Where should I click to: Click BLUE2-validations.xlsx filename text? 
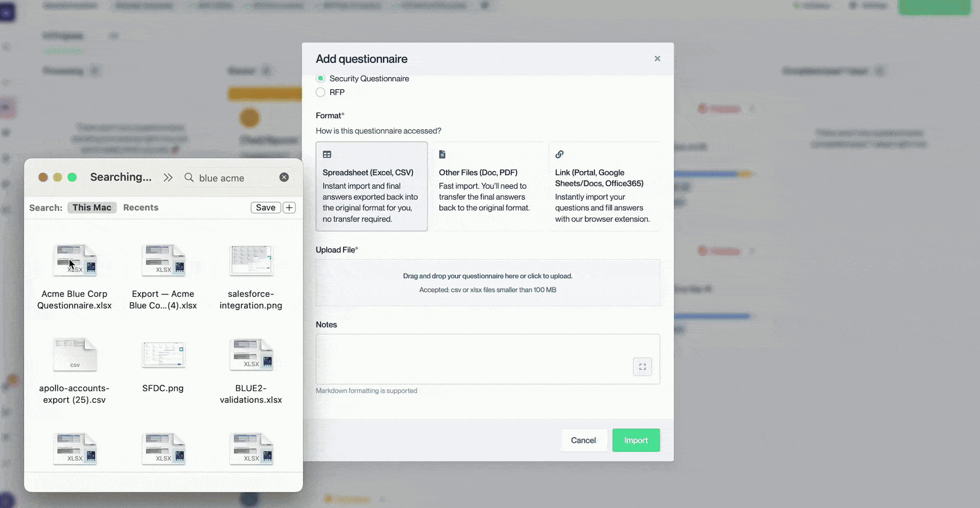pos(251,394)
